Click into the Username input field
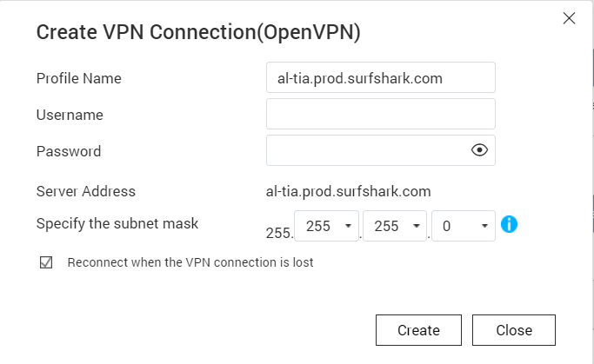This screenshot has width=594, height=364. tap(380, 114)
